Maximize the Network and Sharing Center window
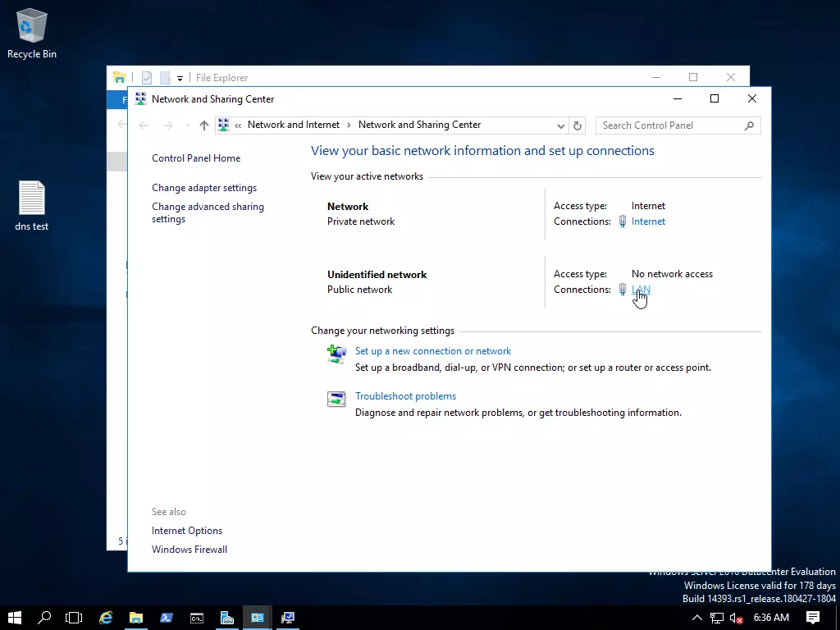This screenshot has width=840, height=630. point(714,98)
